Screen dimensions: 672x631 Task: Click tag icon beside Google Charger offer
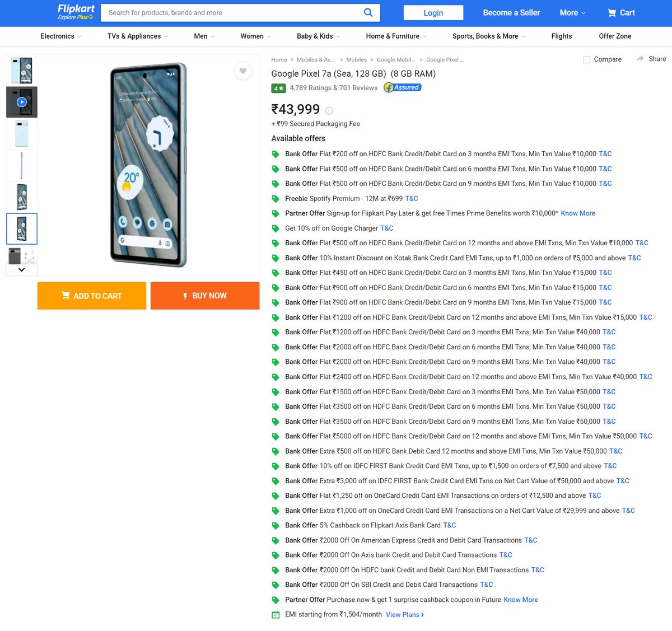[276, 228]
